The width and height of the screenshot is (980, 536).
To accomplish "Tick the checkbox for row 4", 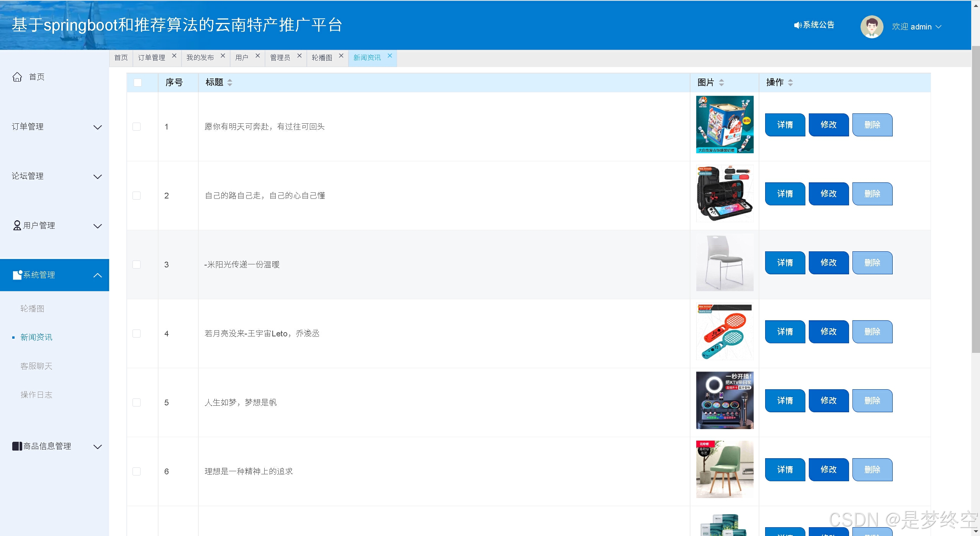I will coord(137,333).
